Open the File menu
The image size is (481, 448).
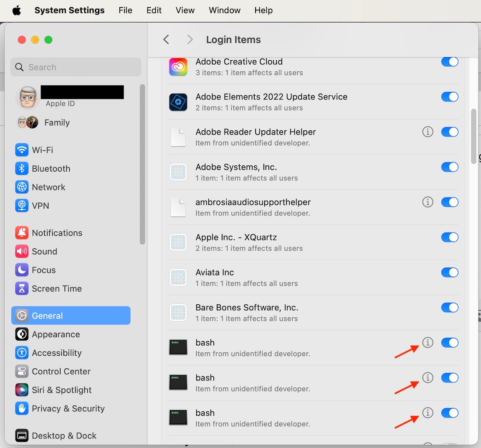(125, 10)
